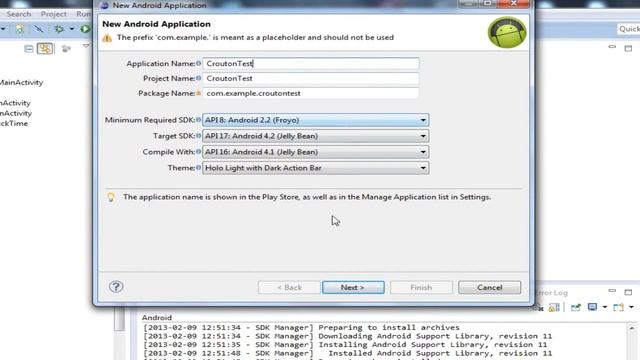This screenshot has height=360, width=640.
Task: Click the Package Explorer vertical scrollbar thumb
Action: click(x=119, y=319)
